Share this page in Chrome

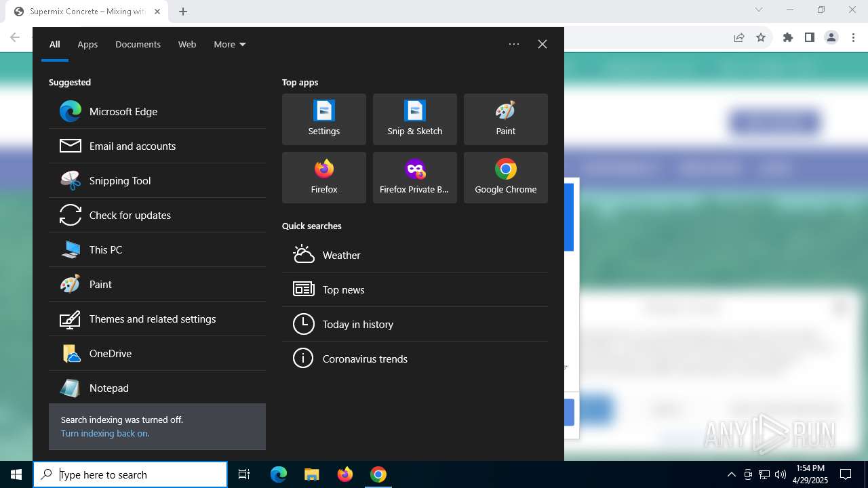click(739, 38)
